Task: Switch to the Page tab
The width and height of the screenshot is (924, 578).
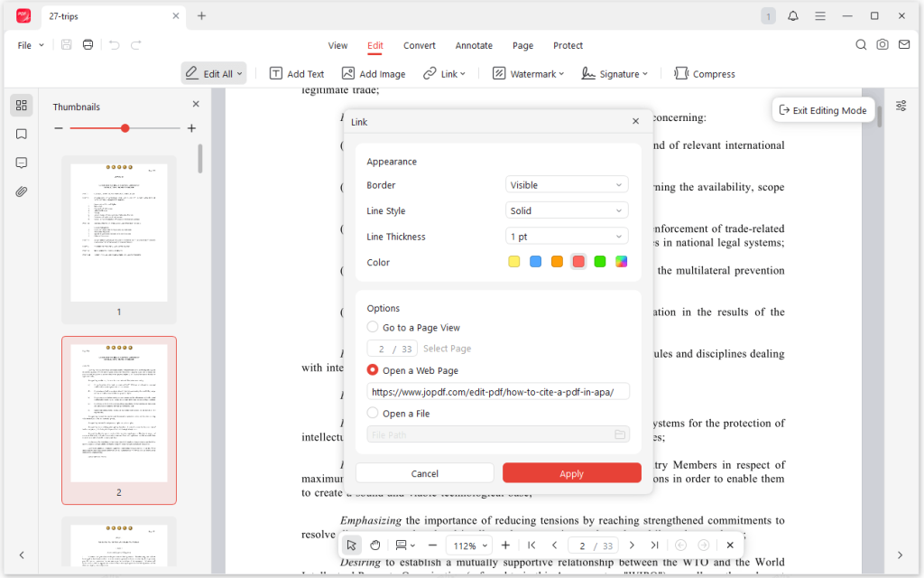Action: pos(522,45)
